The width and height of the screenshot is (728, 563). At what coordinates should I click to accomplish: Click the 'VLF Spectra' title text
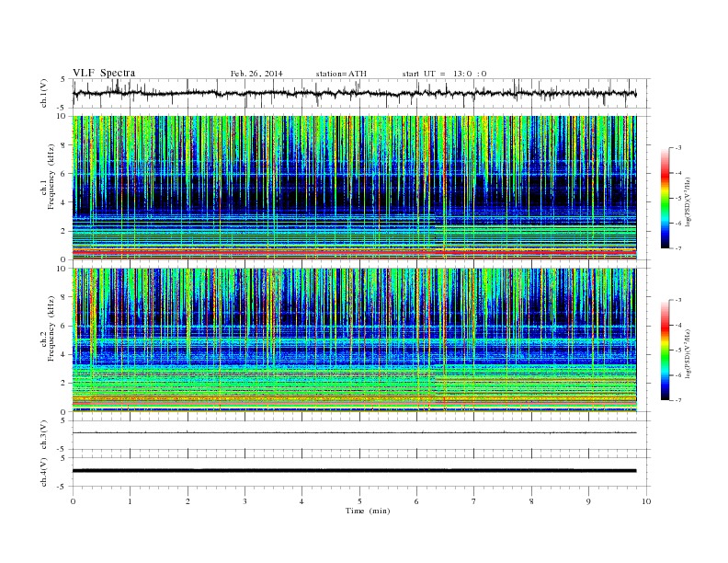pyautogui.click(x=104, y=73)
